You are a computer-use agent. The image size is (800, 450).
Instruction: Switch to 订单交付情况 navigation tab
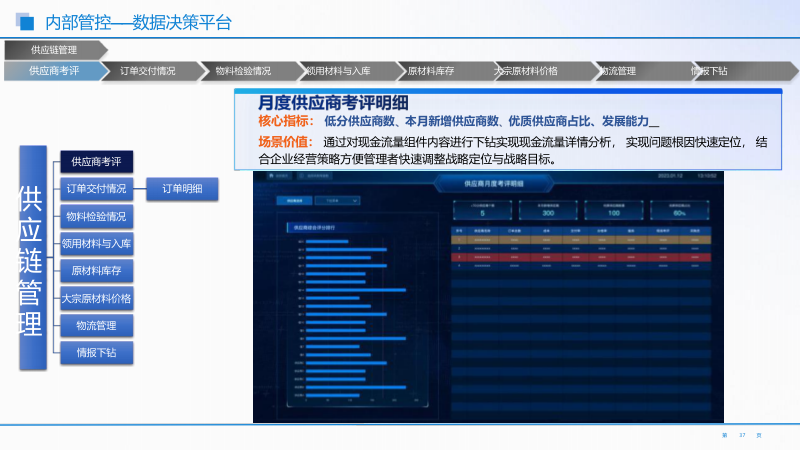148,71
